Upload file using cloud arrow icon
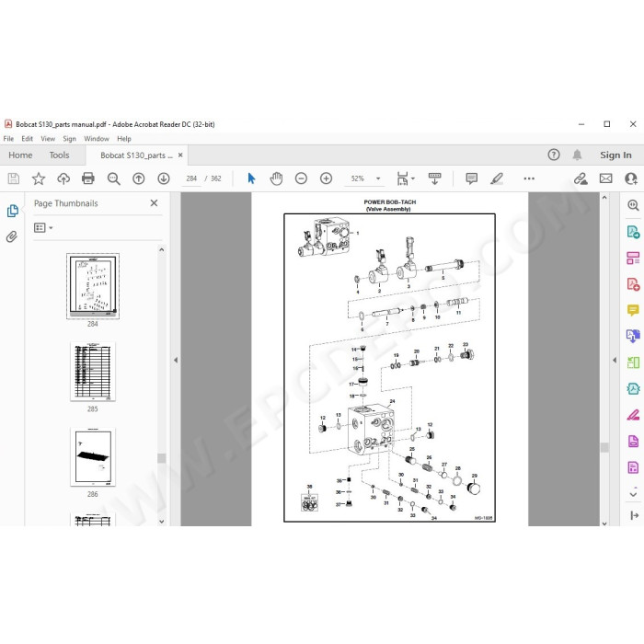The image size is (644, 644). 63,178
